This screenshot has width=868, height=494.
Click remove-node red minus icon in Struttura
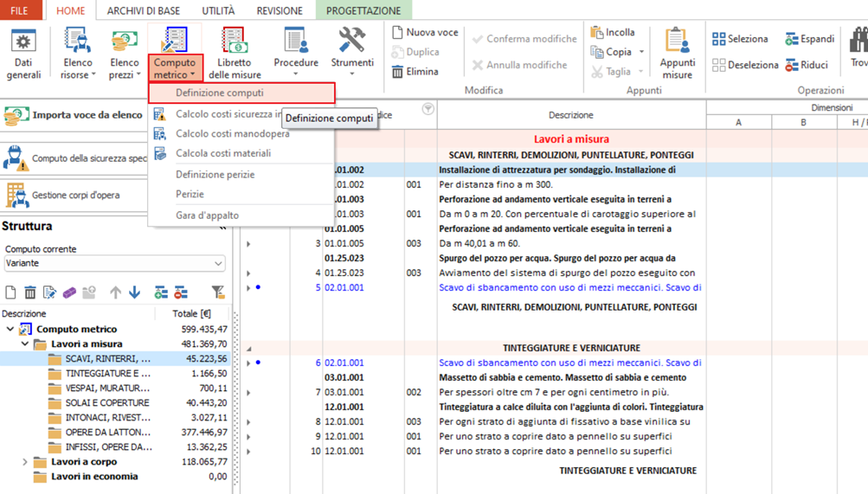click(x=181, y=292)
